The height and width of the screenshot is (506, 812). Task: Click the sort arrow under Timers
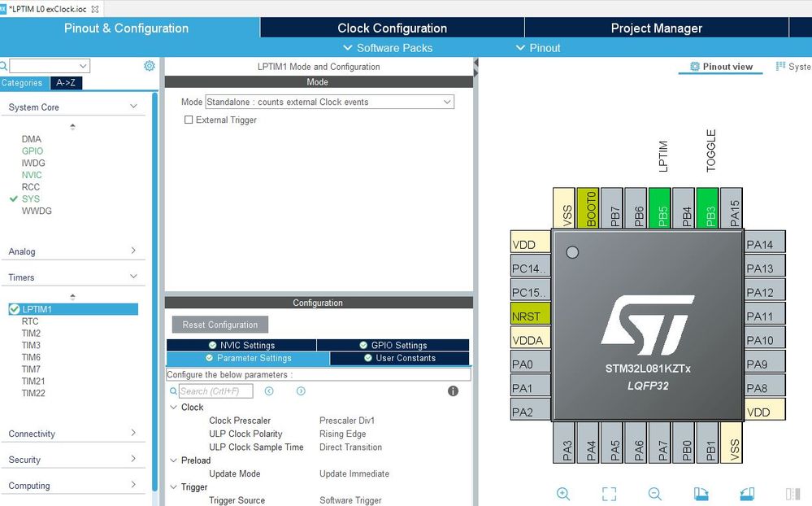pos(72,297)
